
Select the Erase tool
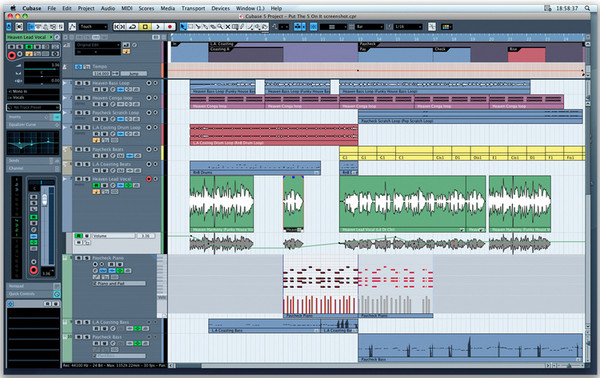212,27
